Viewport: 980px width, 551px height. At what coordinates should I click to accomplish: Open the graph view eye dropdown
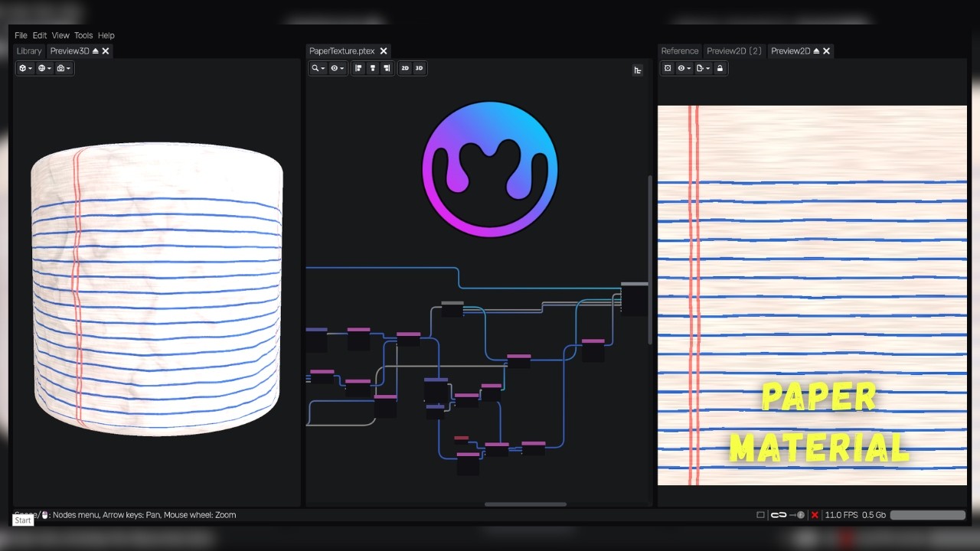[x=338, y=68]
